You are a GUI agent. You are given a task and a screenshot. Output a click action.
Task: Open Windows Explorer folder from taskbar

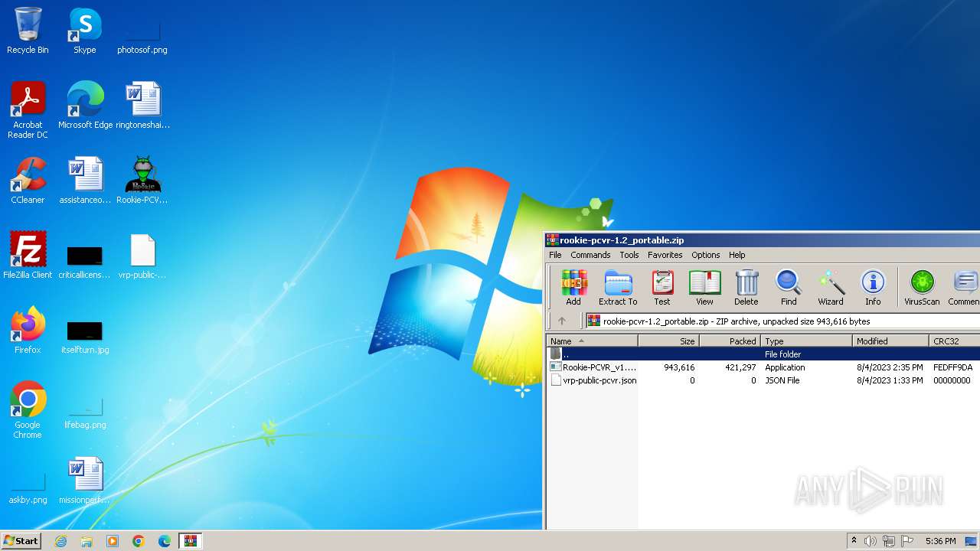(87, 541)
